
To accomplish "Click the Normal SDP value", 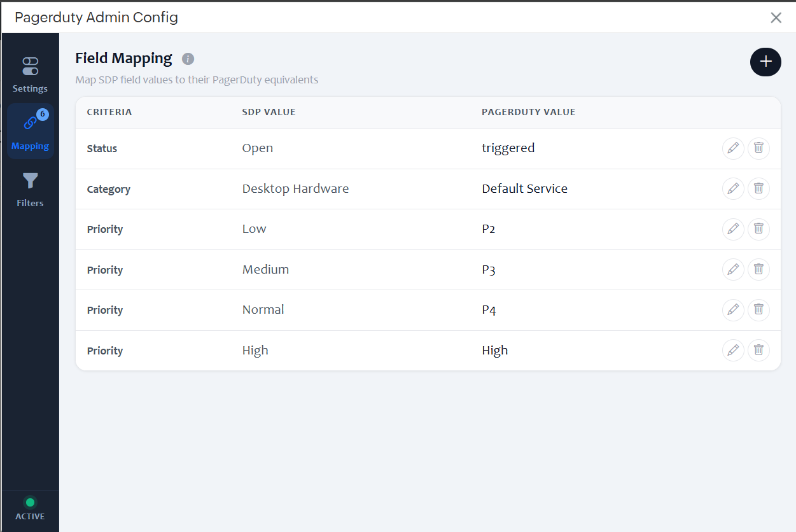I will click(263, 310).
